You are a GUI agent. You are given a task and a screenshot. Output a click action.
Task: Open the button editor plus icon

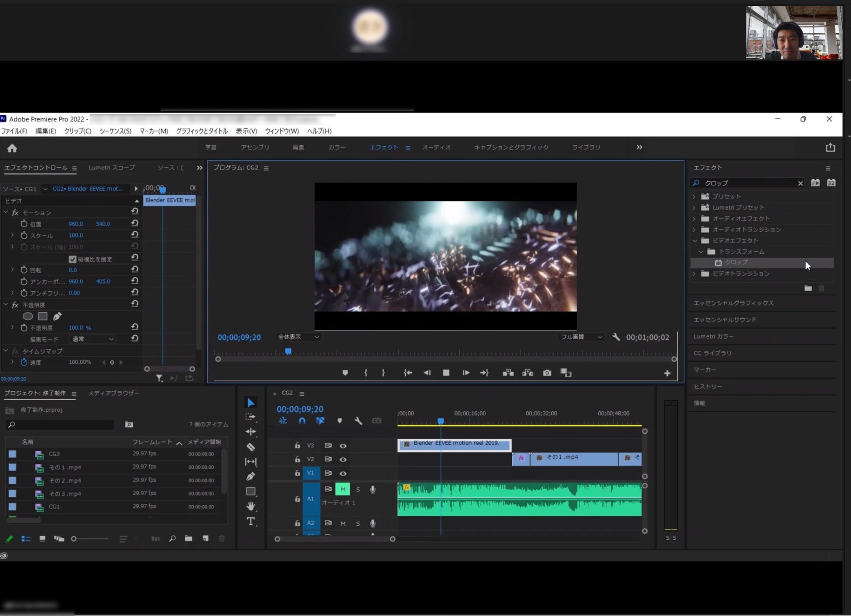(x=667, y=374)
